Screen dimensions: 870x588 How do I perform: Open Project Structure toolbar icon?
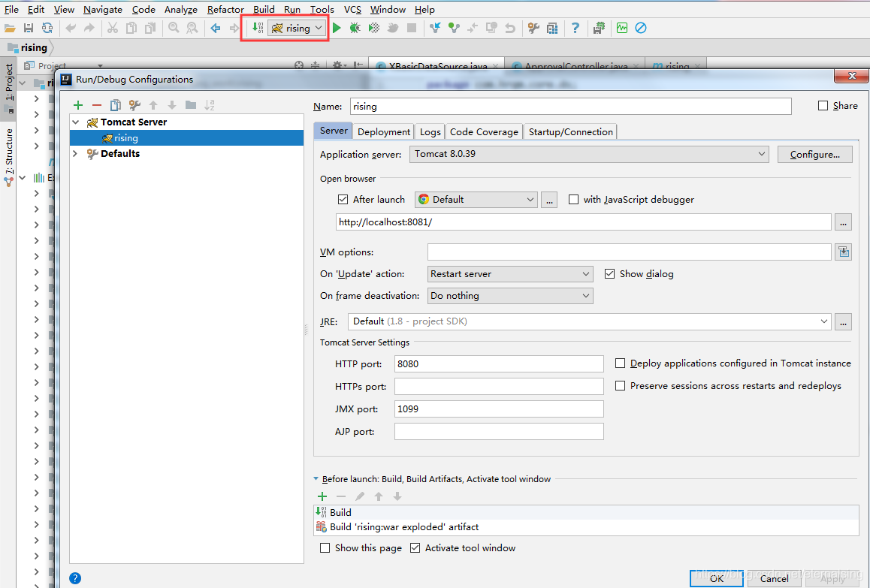click(552, 28)
